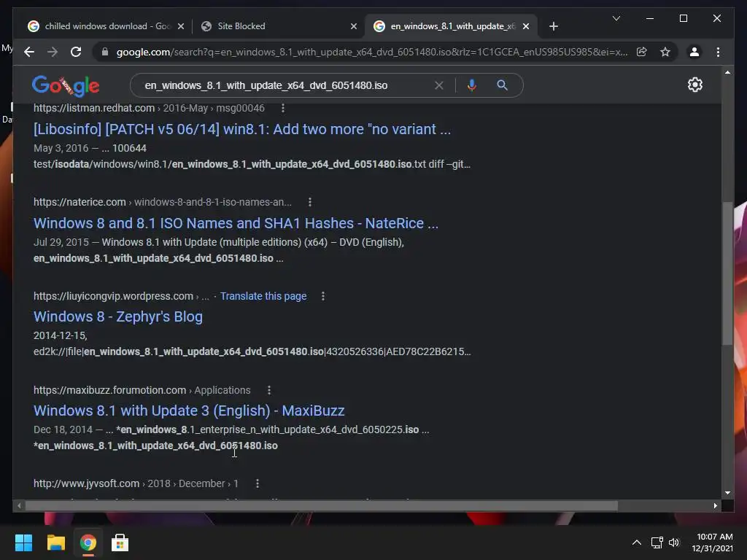
Task: Close the Site Blocked tab
Action: click(x=354, y=26)
